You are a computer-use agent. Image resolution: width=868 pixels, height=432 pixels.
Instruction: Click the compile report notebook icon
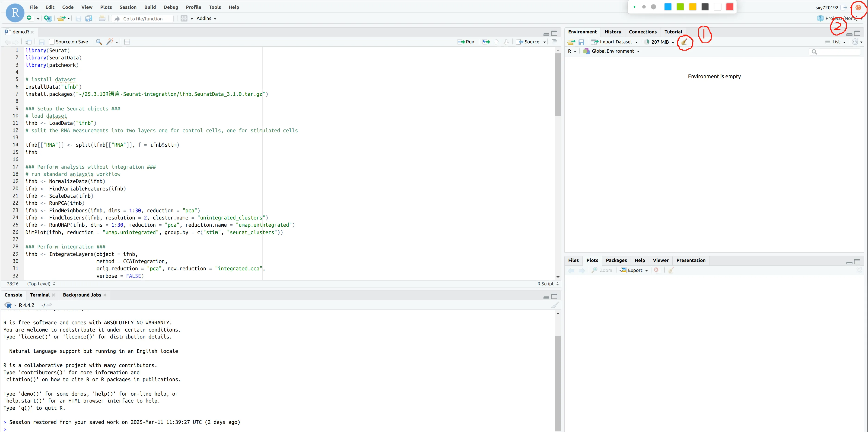127,42
